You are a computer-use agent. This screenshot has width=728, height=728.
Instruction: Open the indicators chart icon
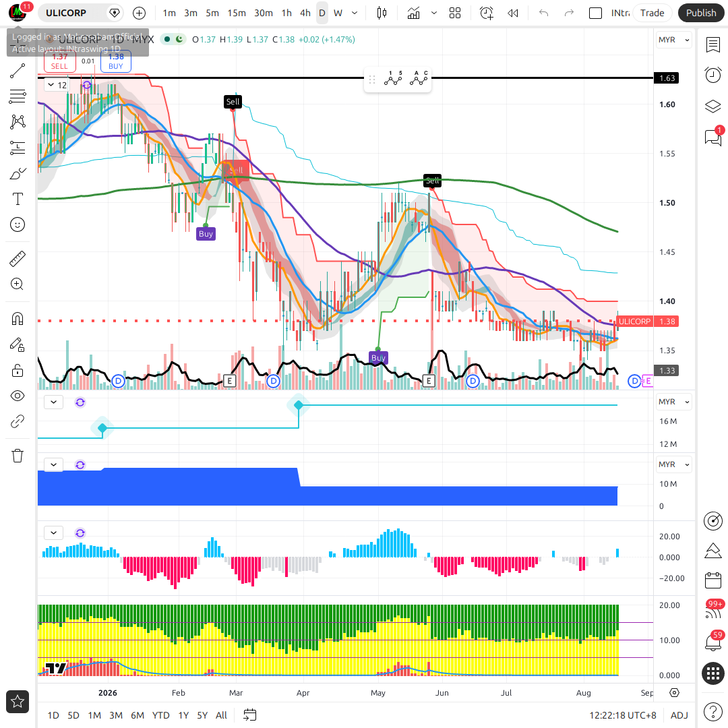413,13
